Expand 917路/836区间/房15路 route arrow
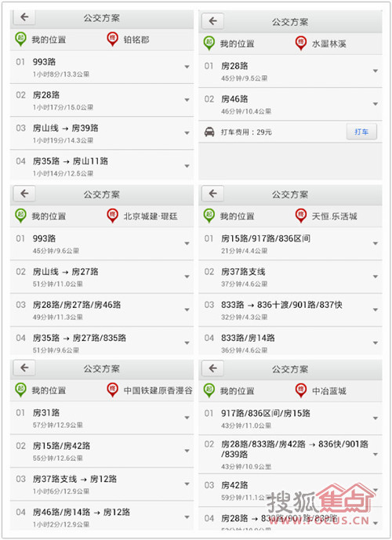The width and height of the screenshot is (392, 540). (376, 419)
